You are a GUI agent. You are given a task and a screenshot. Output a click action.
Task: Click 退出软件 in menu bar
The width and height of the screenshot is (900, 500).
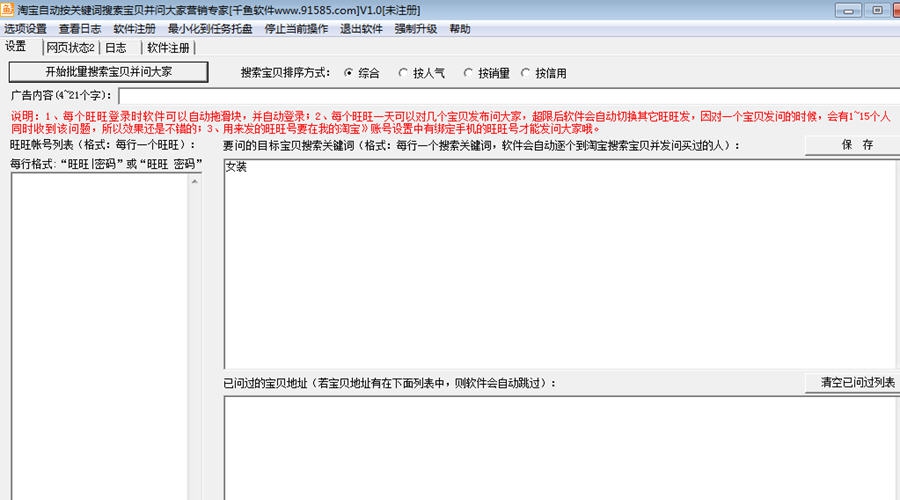(361, 29)
